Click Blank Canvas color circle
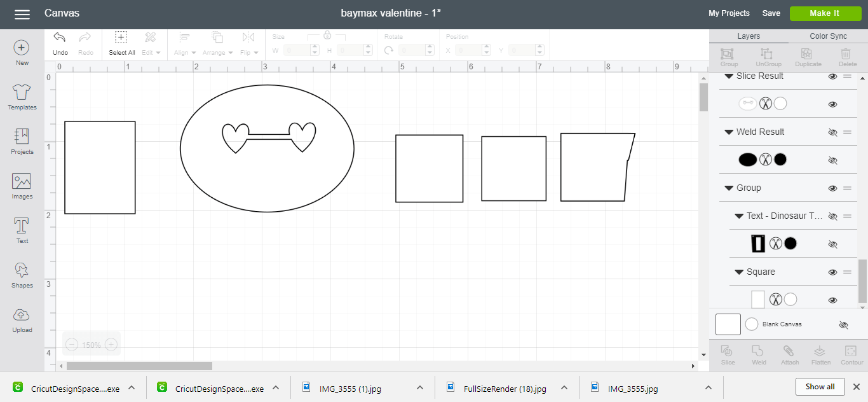The height and width of the screenshot is (402, 868). (752, 324)
